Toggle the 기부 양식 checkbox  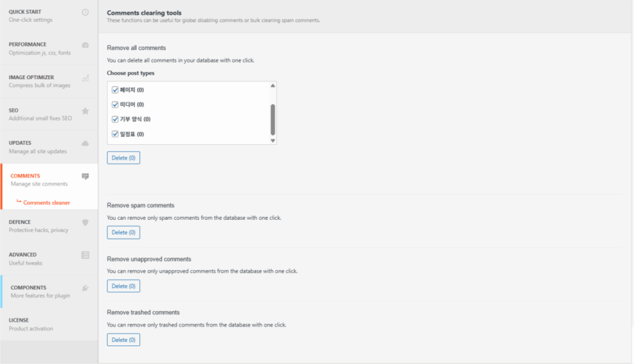(115, 119)
